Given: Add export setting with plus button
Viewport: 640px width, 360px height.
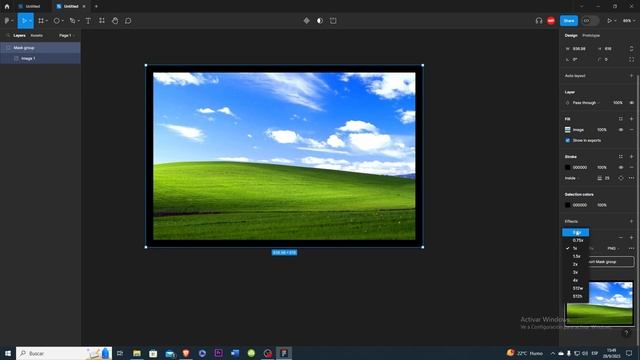Looking at the screenshot, I should (x=631, y=238).
